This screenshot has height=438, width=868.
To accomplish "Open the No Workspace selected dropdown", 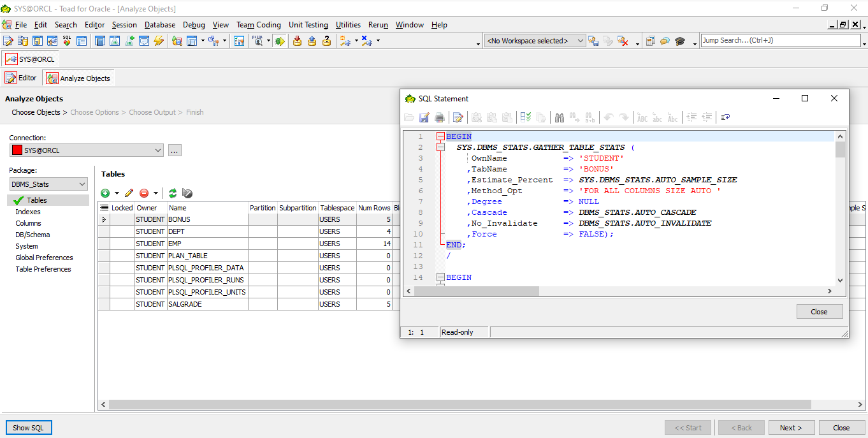I will [581, 41].
